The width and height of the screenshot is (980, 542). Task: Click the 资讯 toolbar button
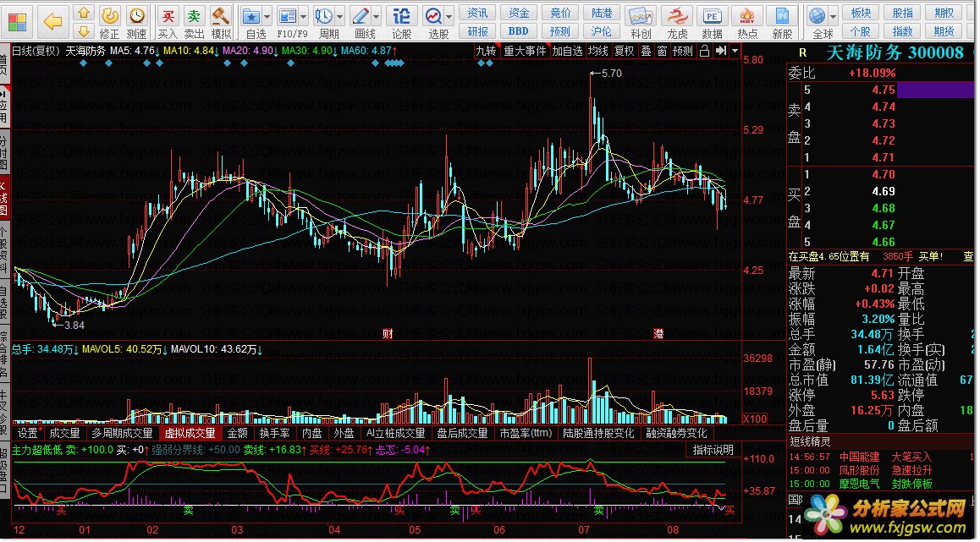[478, 13]
